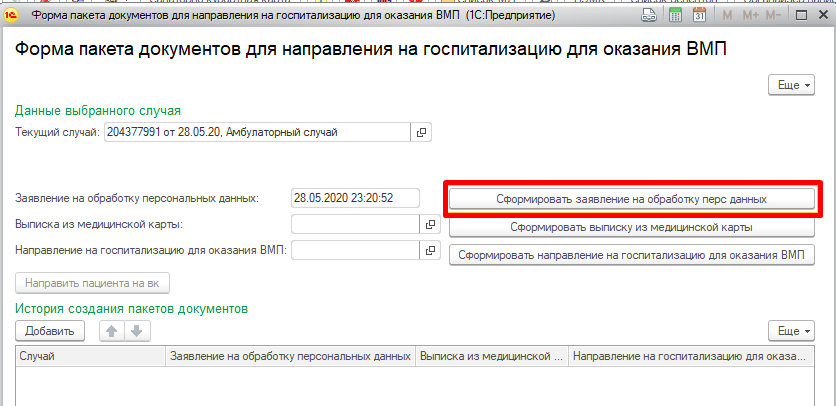This screenshot has height=406, width=836.
Task: Open the calendar icon in title bar
Action: point(700,16)
